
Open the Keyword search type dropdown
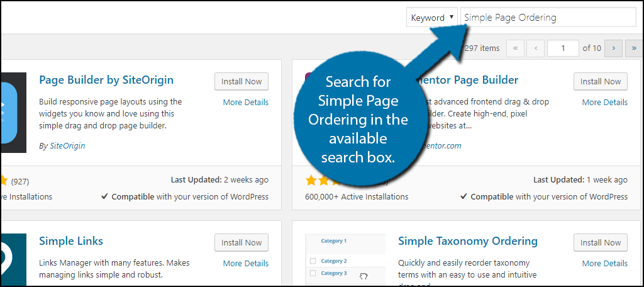coord(433,18)
